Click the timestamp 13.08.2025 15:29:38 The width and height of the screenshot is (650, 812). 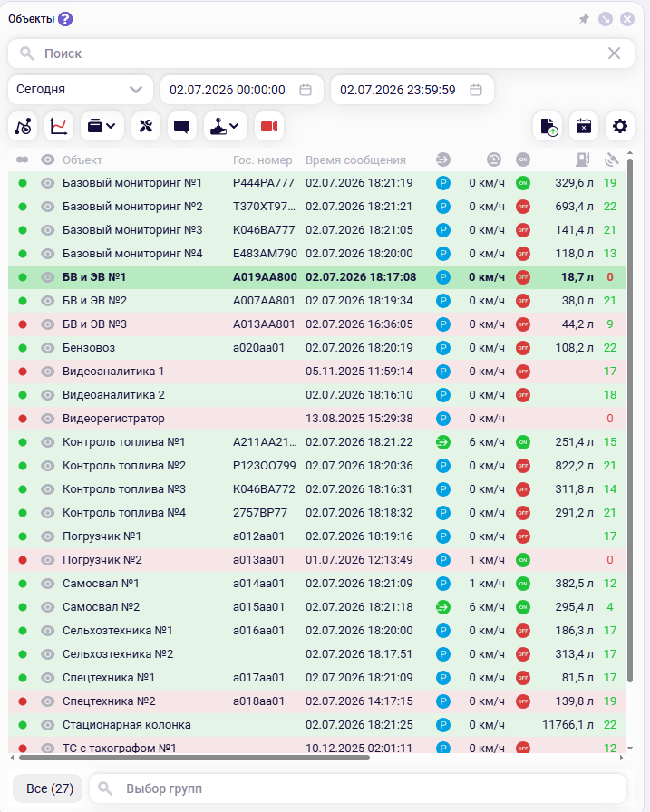359,419
